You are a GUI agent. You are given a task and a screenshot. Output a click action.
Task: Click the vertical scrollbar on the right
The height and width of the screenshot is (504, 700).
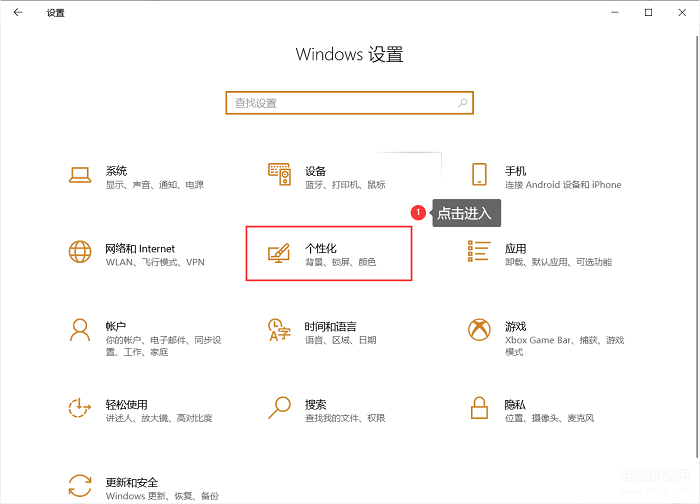(x=697, y=246)
